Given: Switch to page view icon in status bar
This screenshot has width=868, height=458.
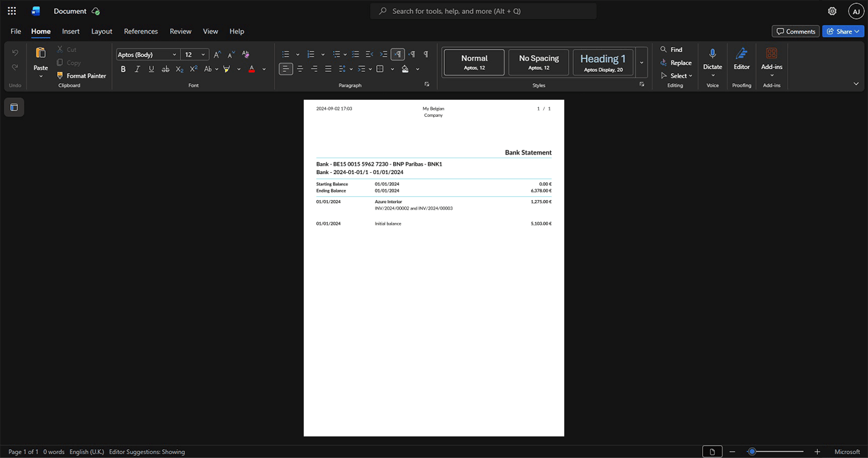Looking at the screenshot, I should (712, 452).
